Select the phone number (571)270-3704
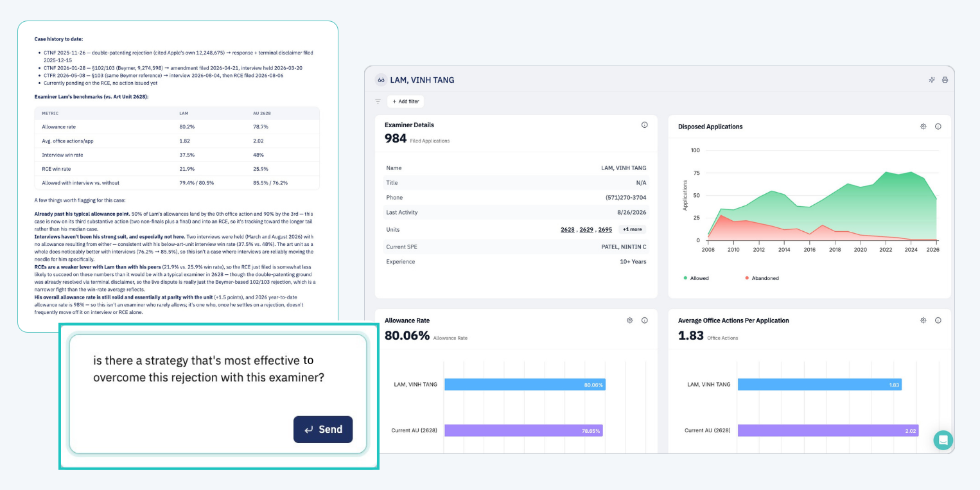The width and height of the screenshot is (980, 490). (626, 197)
